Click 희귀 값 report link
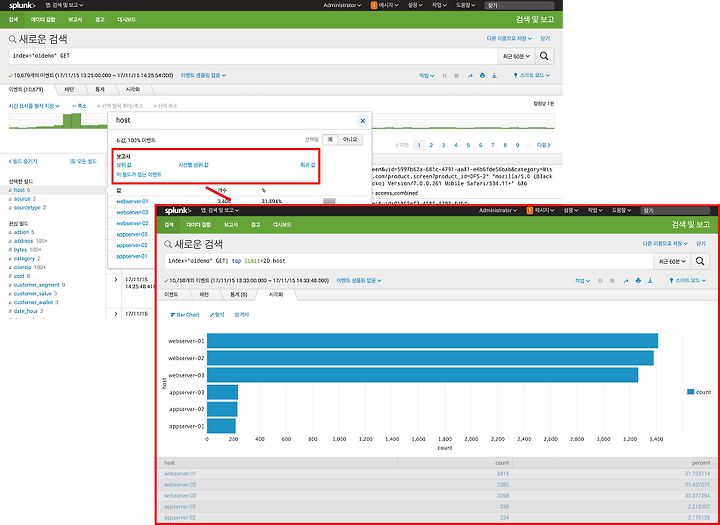The height and width of the screenshot is (525, 720). click(x=307, y=164)
